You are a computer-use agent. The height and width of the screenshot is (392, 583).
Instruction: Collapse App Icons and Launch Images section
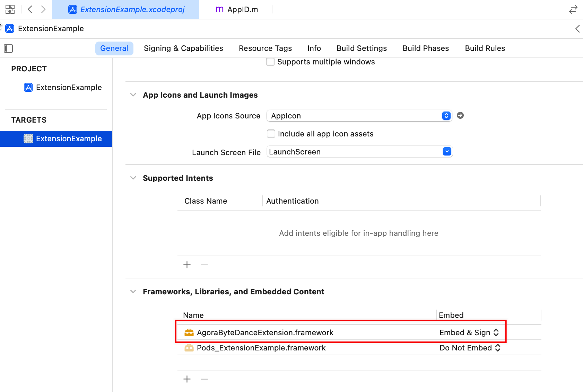tap(133, 95)
